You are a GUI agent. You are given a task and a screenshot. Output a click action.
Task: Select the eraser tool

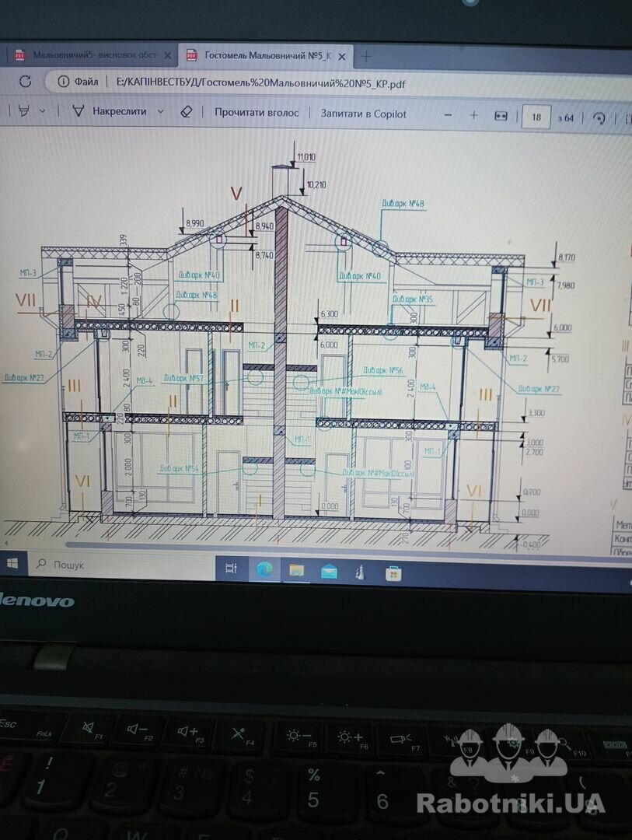(186, 112)
